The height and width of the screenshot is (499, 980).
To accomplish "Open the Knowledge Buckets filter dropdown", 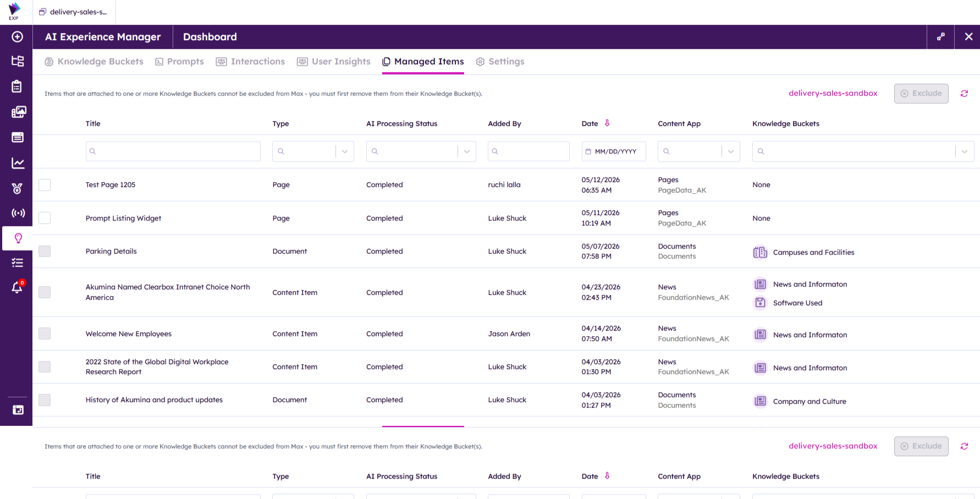I will [965, 151].
